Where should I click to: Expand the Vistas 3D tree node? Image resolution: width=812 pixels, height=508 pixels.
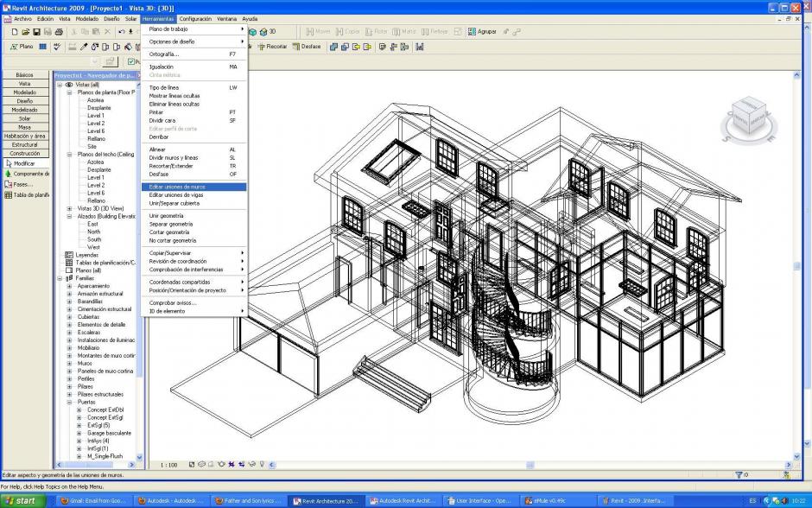click(x=70, y=208)
